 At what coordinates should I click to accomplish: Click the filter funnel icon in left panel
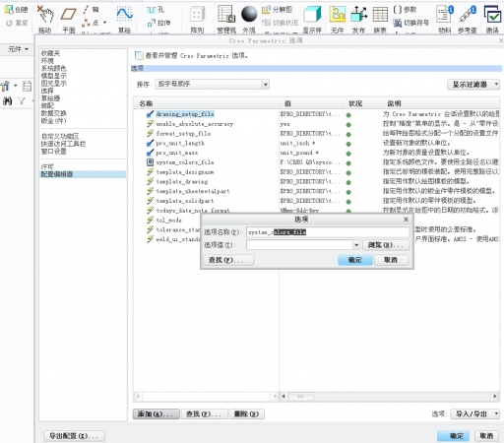(x=22, y=101)
